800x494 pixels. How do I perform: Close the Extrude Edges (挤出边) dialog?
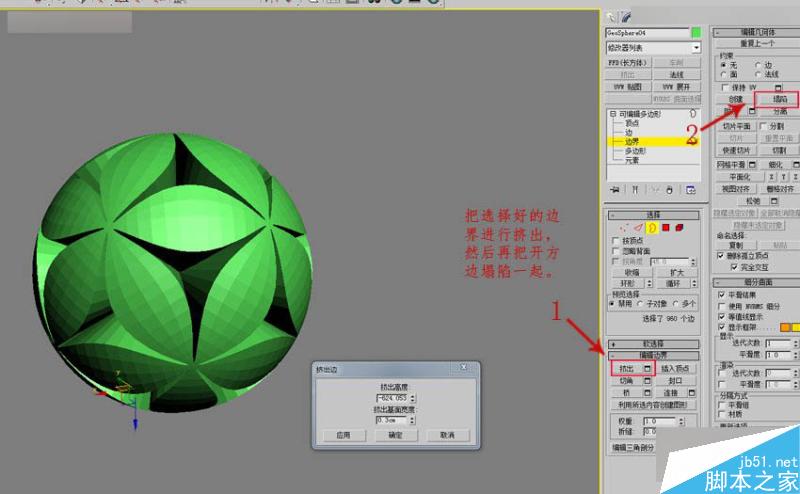pos(464,367)
